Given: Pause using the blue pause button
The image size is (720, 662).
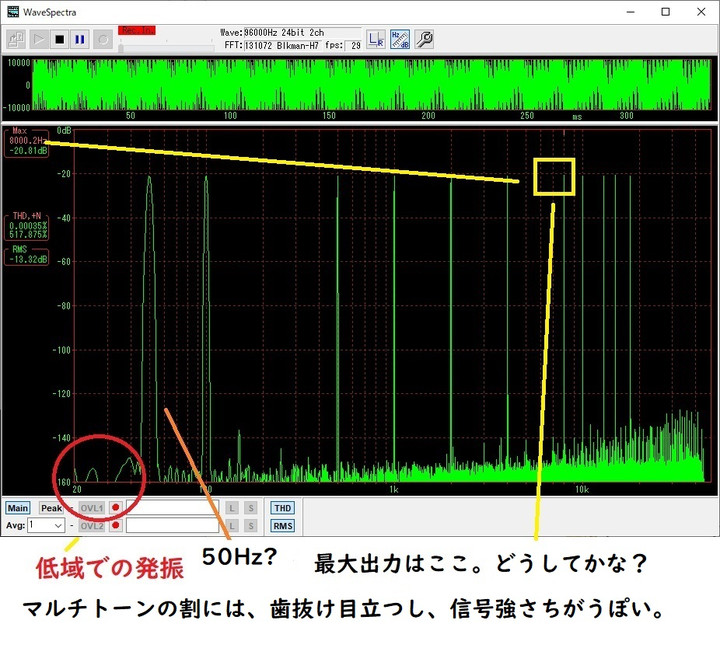Looking at the screenshot, I should click(x=80, y=39).
